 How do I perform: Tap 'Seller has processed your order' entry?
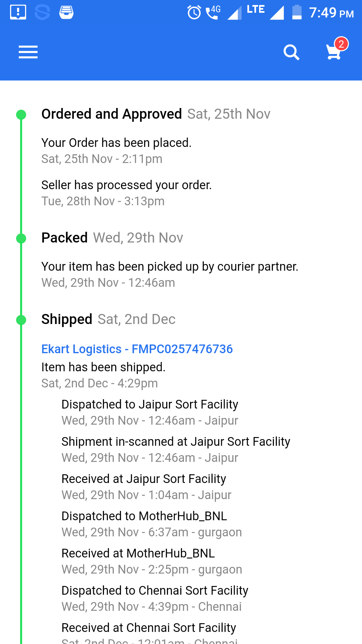[x=126, y=185]
